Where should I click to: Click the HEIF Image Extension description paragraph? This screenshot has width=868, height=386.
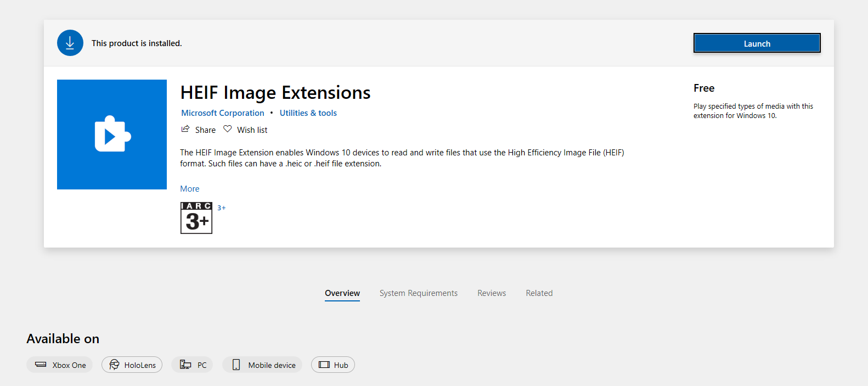402,158
